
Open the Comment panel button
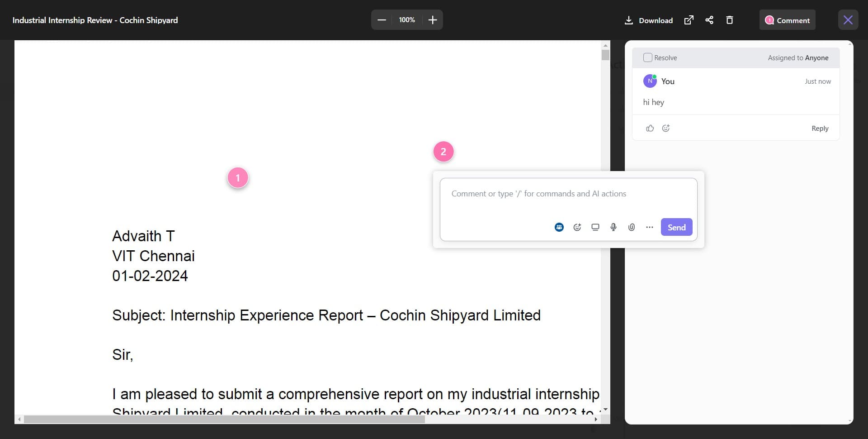pos(787,20)
